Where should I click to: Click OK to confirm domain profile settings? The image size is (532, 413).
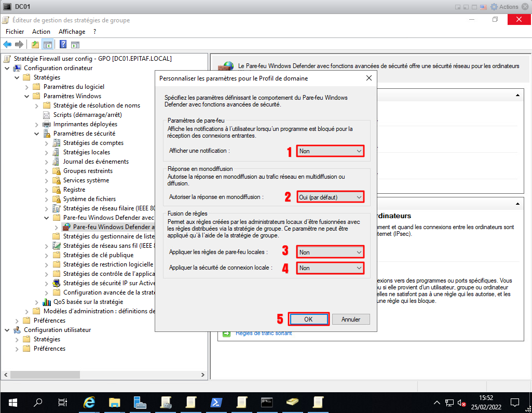[x=308, y=319]
